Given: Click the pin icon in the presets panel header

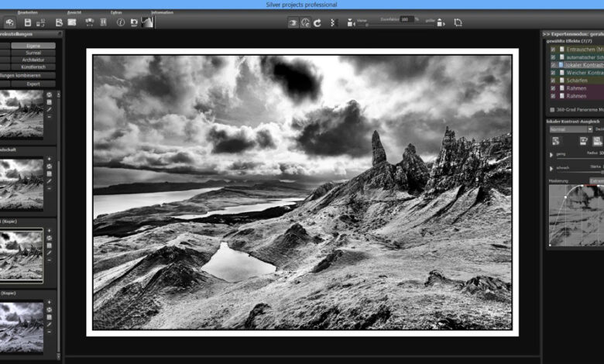Looking at the screenshot, I should point(60,34).
